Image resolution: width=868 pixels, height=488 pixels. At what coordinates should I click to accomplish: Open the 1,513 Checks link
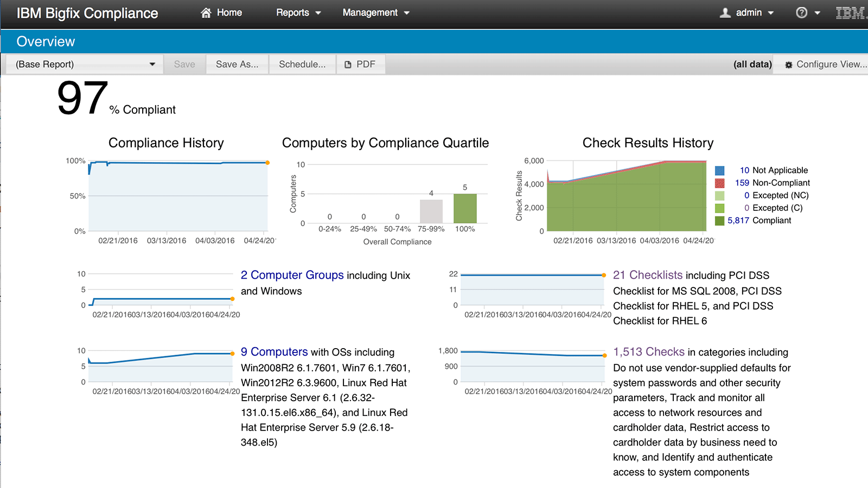[648, 352]
